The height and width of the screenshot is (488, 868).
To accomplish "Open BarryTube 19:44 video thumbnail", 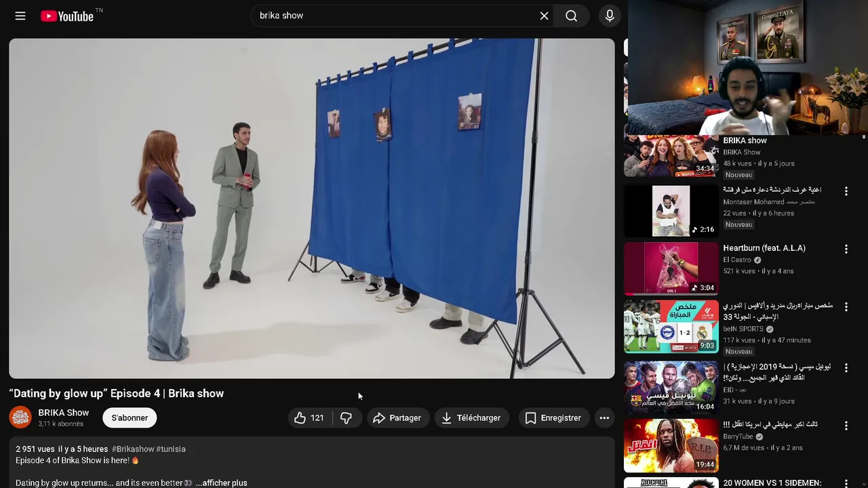I will (x=671, y=445).
